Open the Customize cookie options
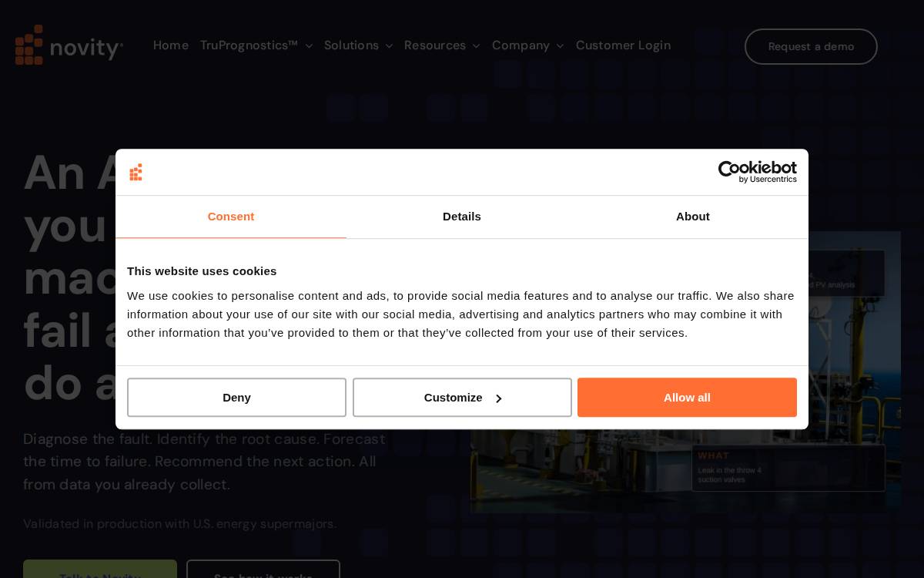 click(x=462, y=398)
